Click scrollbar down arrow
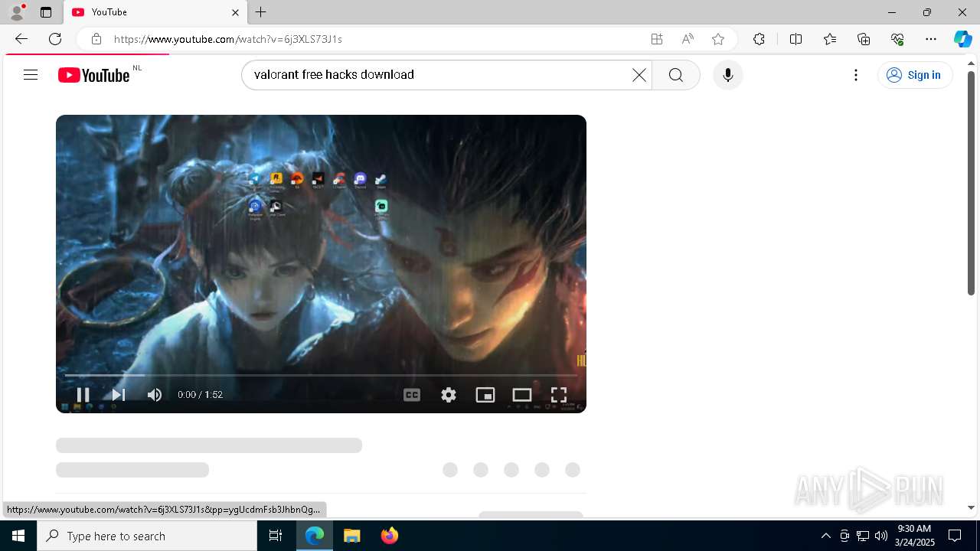The height and width of the screenshot is (551, 980). coord(971,507)
